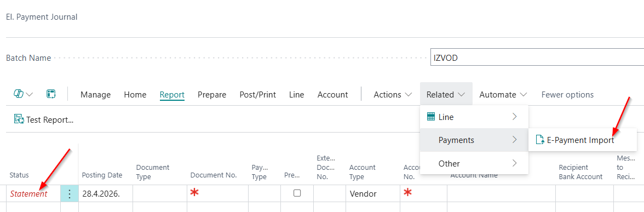Click Fewer options
The height and width of the screenshot is (212, 644).
pyautogui.click(x=567, y=94)
